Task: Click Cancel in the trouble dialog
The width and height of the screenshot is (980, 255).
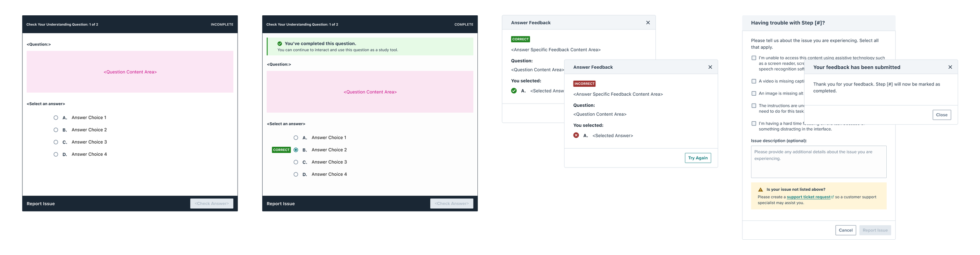Action: tap(846, 230)
